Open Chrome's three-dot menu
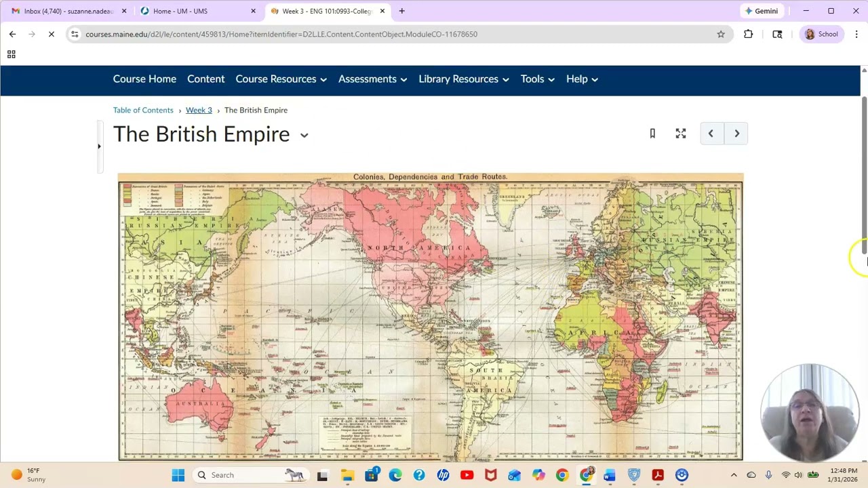 pyautogui.click(x=856, y=34)
